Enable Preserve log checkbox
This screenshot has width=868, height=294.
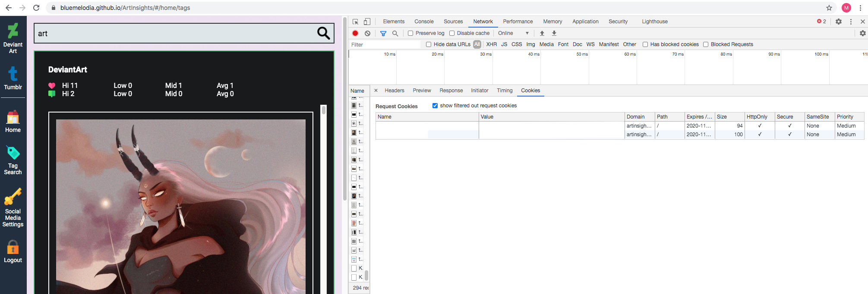[x=410, y=33]
